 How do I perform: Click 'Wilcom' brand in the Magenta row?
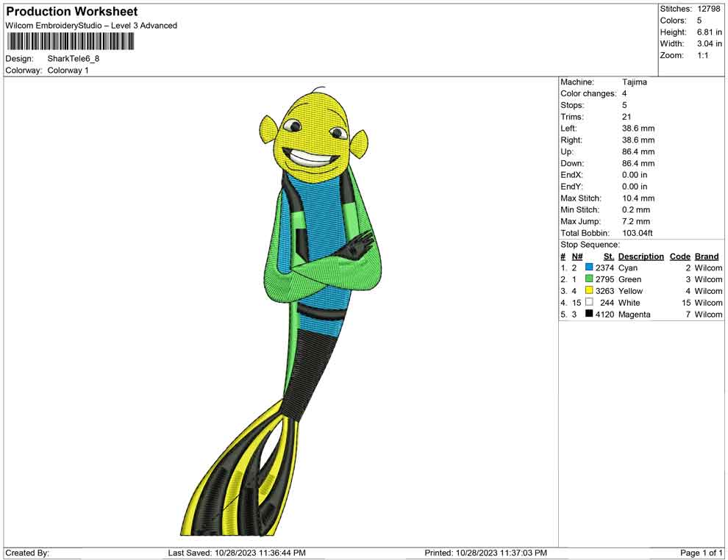(708, 315)
